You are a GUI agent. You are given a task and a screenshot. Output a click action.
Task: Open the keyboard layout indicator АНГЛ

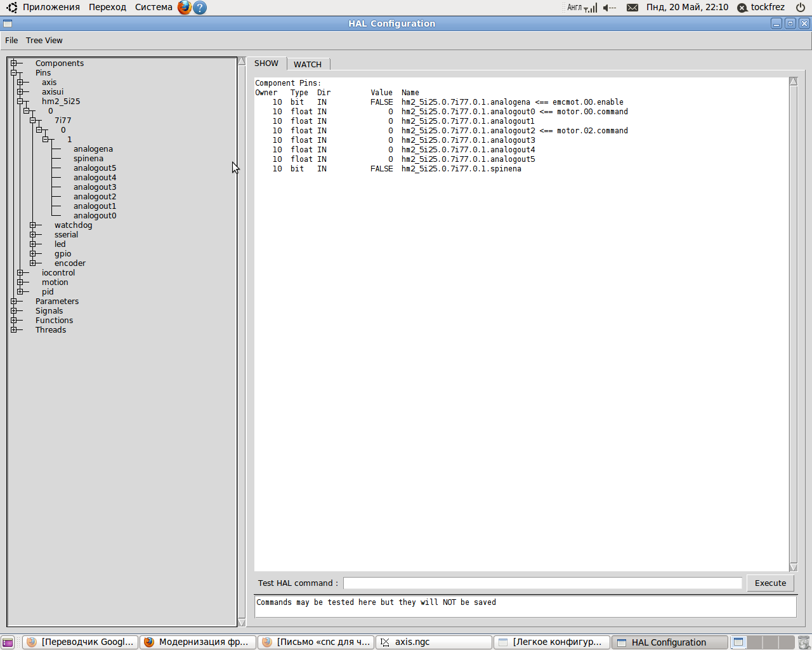click(x=574, y=8)
